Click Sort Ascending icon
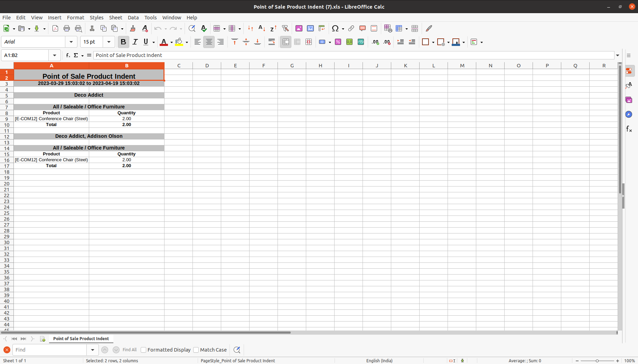This screenshot has height=364, width=638. click(262, 29)
